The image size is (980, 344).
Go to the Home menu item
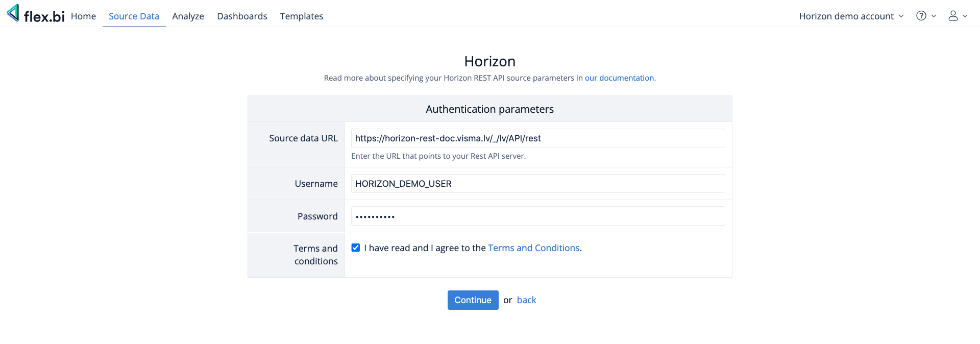pos(83,16)
